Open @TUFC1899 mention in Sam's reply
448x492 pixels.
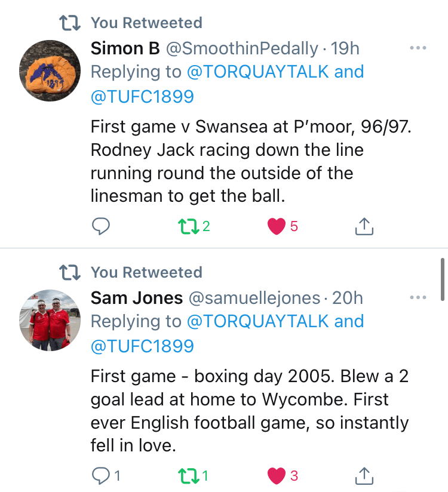[x=142, y=346]
